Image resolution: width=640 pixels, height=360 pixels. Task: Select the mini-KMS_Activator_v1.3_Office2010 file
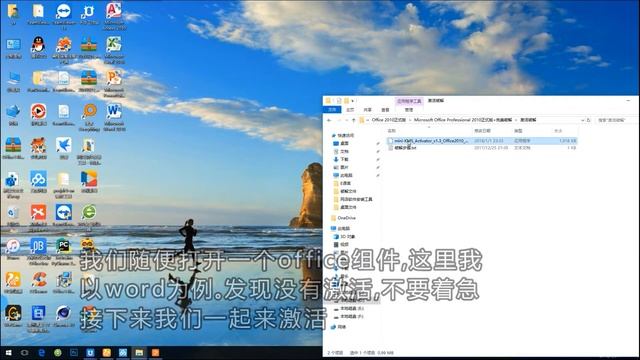482,140
